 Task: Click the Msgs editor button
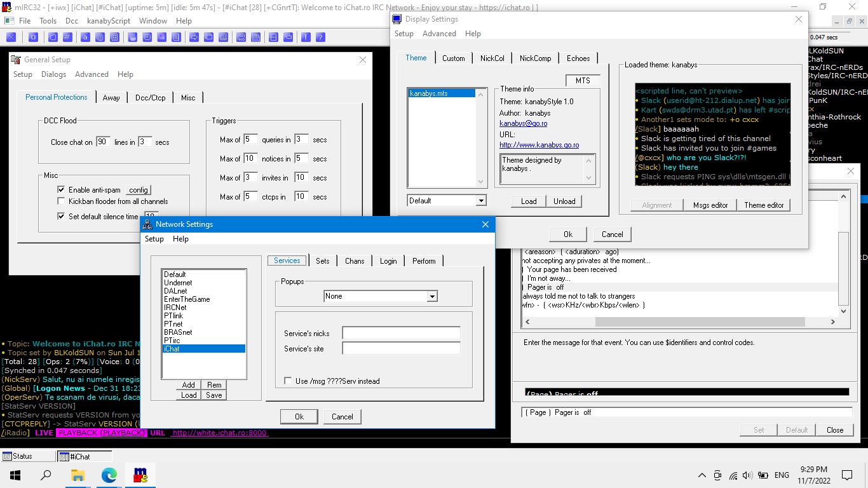[710, 205]
